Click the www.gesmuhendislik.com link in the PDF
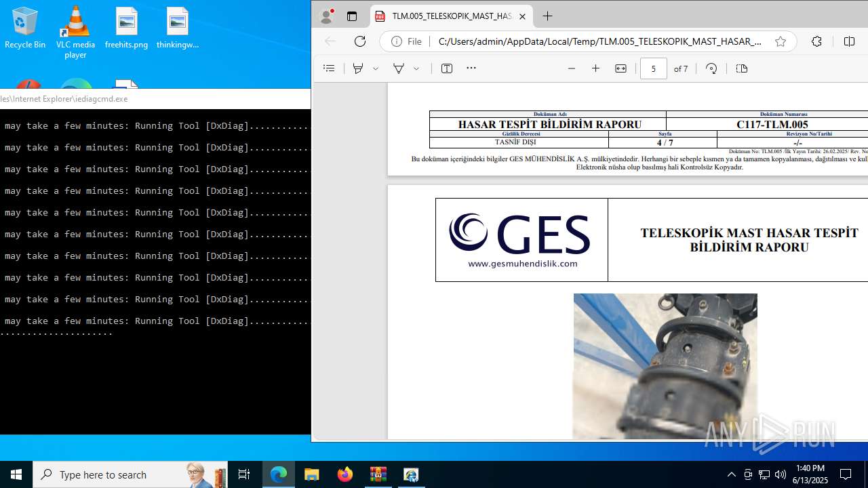The height and width of the screenshot is (488, 868). (x=522, y=264)
